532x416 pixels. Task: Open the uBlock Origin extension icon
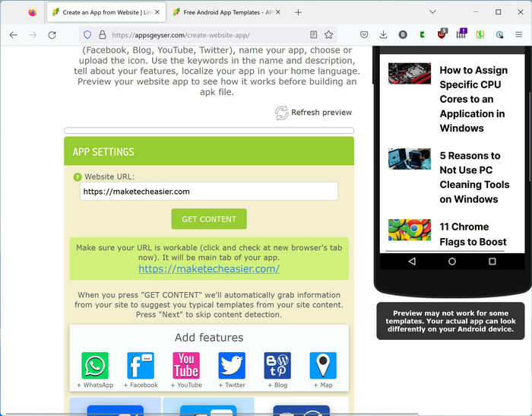(x=442, y=34)
